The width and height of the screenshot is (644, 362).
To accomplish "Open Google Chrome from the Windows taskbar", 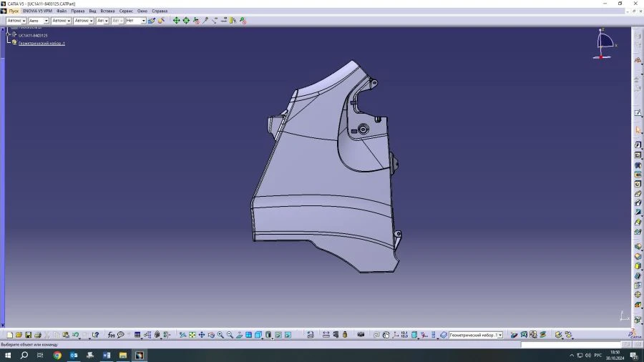I will coord(57,356).
